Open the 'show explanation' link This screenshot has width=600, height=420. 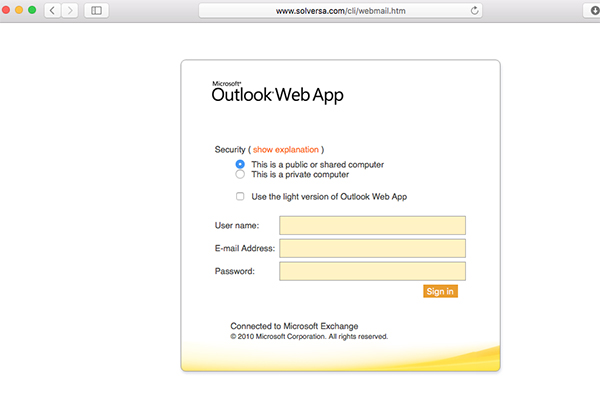pyautogui.click(x=285, y=150)
